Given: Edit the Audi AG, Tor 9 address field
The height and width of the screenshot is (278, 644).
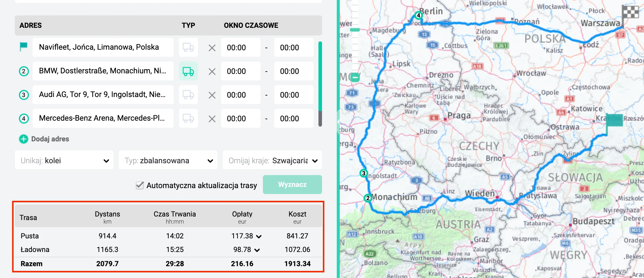Looking at the screenshot, I should coord(103,95).
